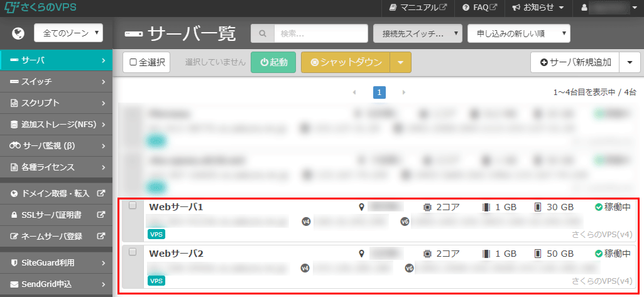The width and height of the screenshot is (644, 297).
Task: Click the シャットダウン button
Action: coord(346,62)
